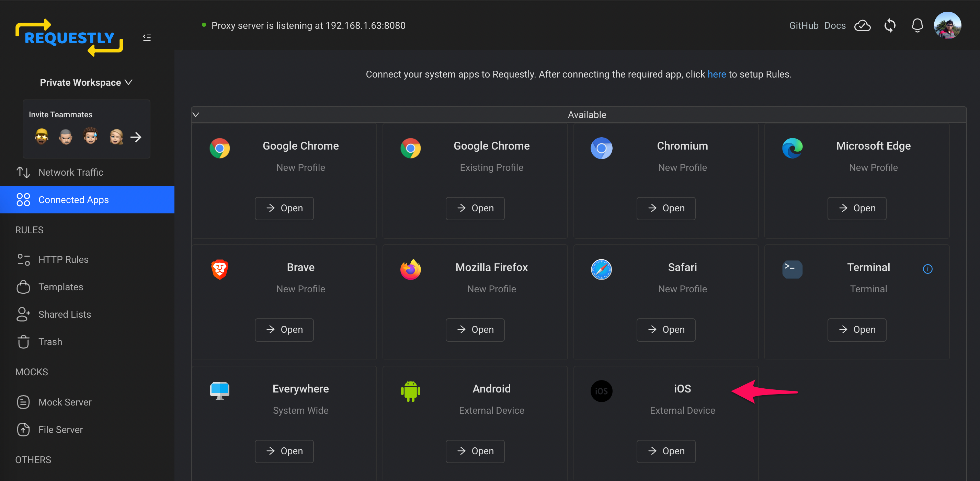This screenshot has height=481, width=980.
Task: Click the Microsoft Edge logo icon
Action: 792,148
